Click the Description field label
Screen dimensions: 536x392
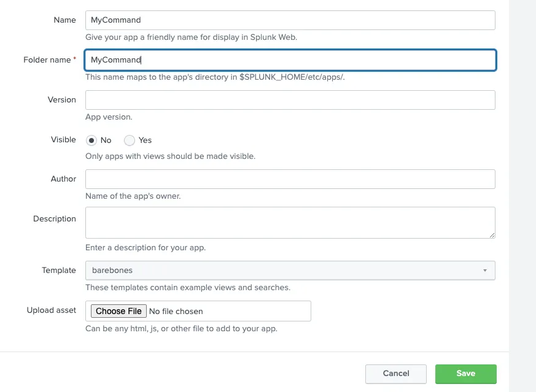click(x=55, y=218)
